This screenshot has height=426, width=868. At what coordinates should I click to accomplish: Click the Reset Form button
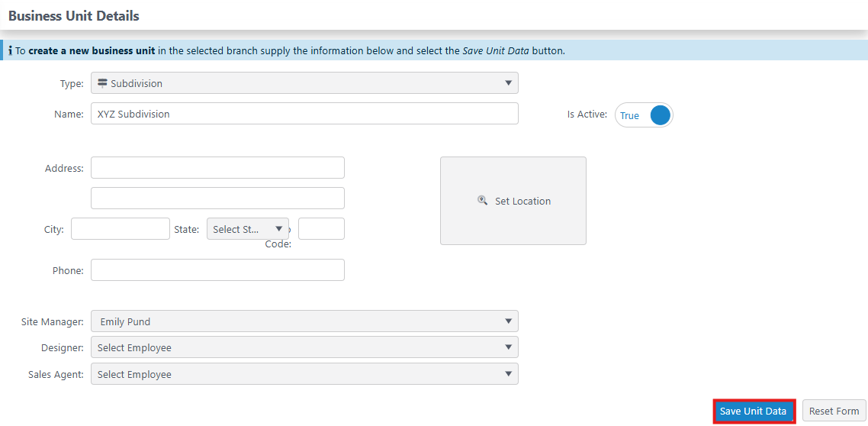[834, 411]
